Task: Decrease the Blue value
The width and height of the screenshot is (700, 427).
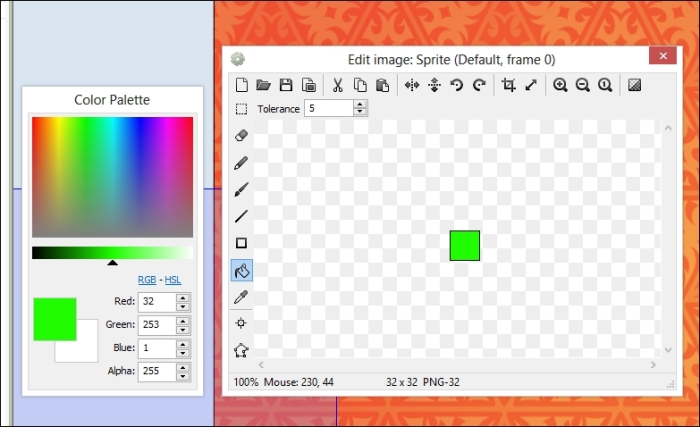Action: point(183,353)
